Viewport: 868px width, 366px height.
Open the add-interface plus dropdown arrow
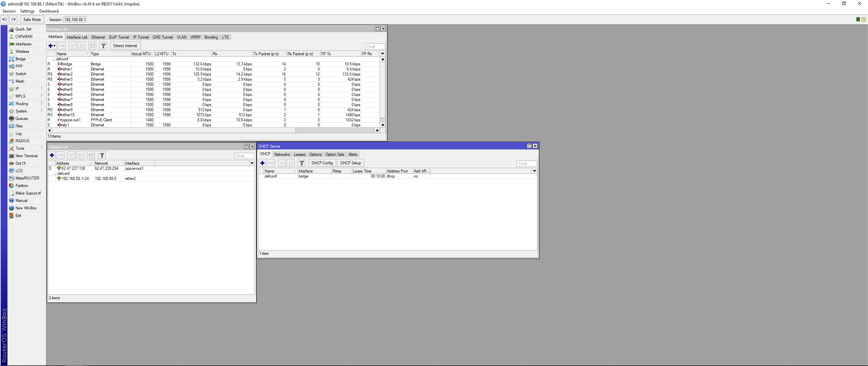click(x=54, y=46)
